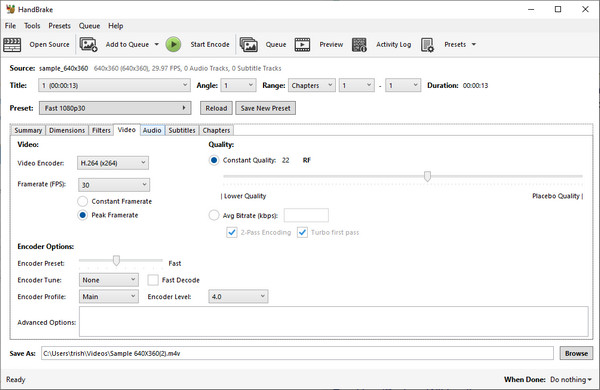Switch to the Audio tab
This screenshot has width=600, height=390.
(x=152, y=130)
